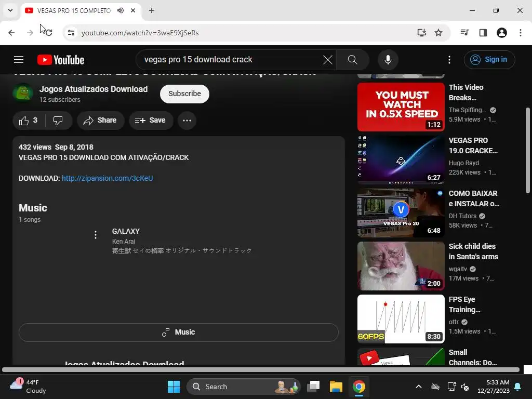Click the Jogos Atualizados channel avatar
Image resolution: width=532 pixels, height=399 pixels.
coord(23,93)
